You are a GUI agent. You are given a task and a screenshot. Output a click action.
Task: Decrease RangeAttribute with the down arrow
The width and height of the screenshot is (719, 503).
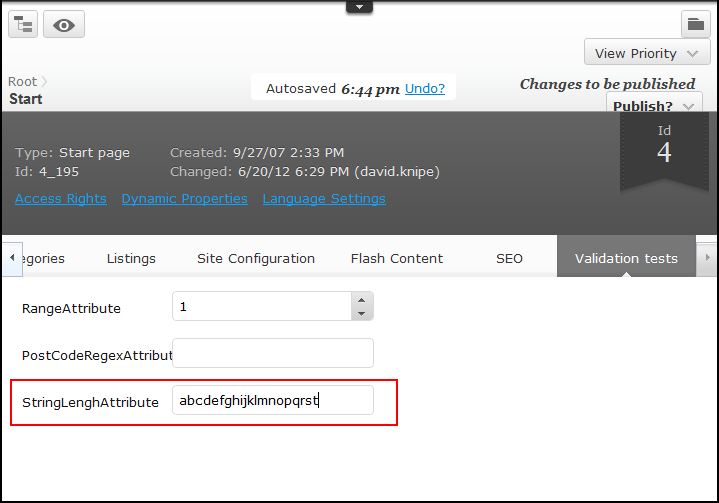362,314
